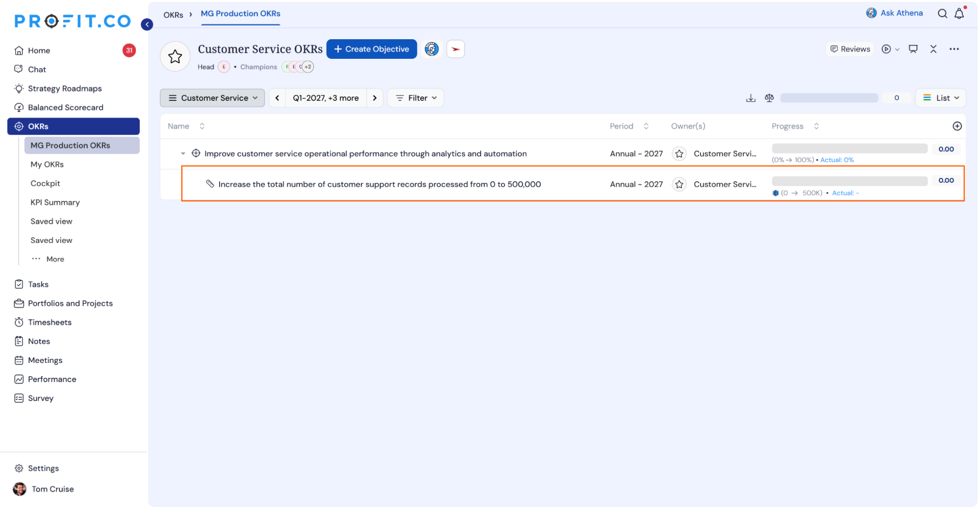Viewport: 980px width, 509px height.
Task: Show more champions via +2 badge
Action: [308, 67]
